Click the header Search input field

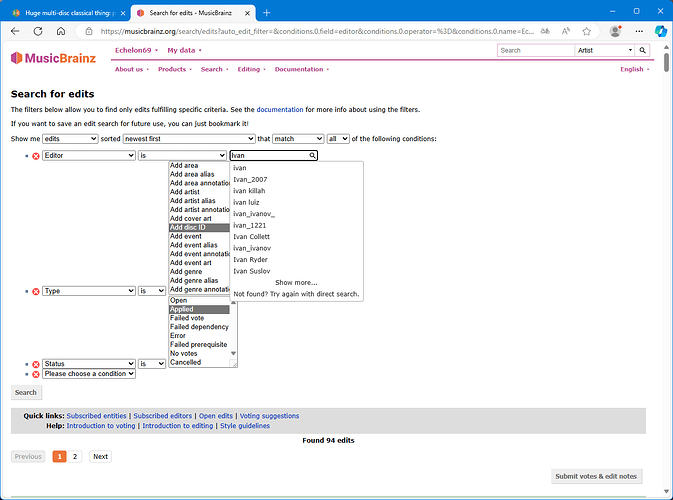pyautogui.click(x=536, y=50)
